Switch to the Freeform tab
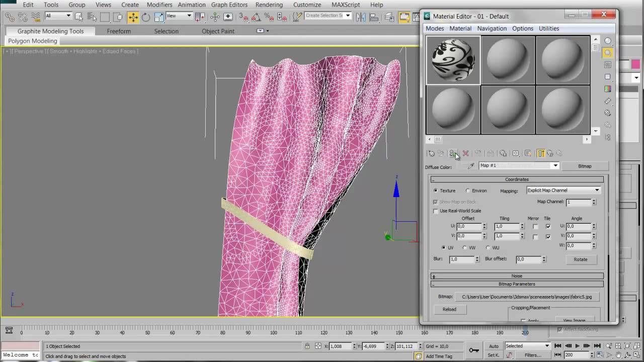This screenshot has width=644, height=362. point(119,31)
